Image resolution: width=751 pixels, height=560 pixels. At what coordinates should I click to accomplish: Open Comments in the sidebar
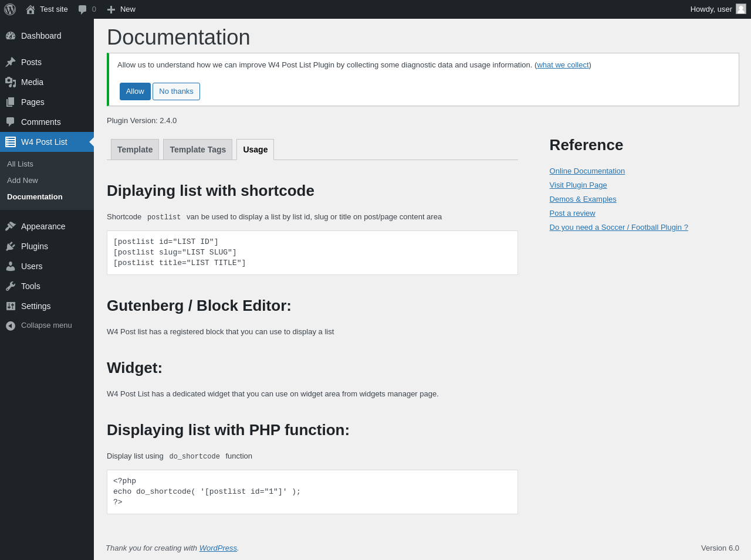click(x=47, y=122)
